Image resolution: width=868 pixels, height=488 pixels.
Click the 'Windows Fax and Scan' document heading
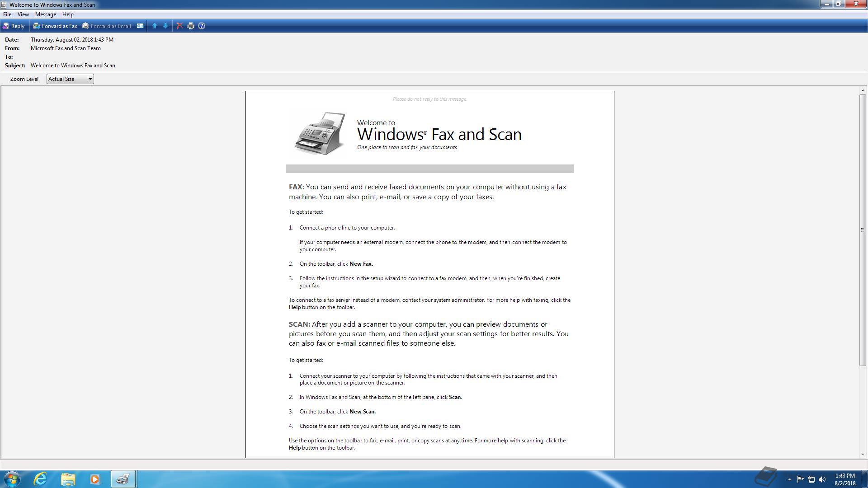439,134
